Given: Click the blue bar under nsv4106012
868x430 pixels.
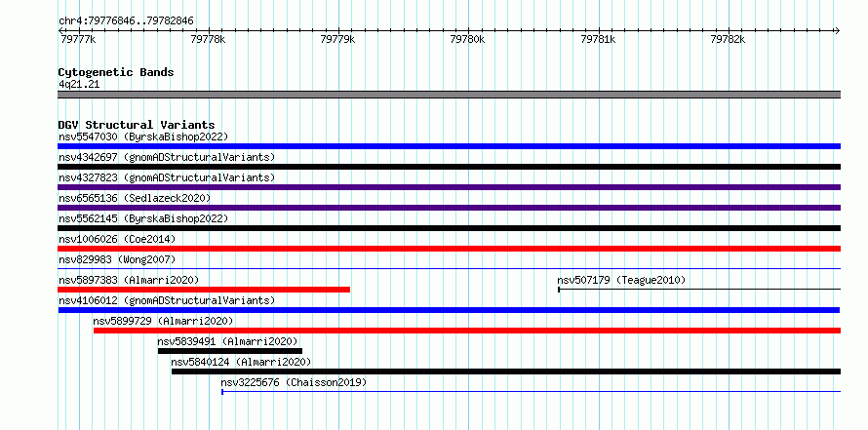Looking at the screenshot, I should point(449,310).
